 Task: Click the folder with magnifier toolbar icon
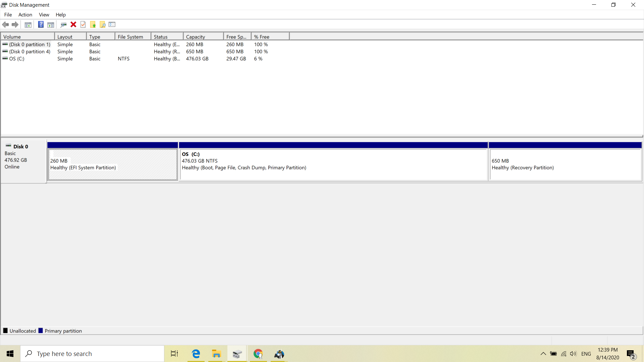point(103,24)
